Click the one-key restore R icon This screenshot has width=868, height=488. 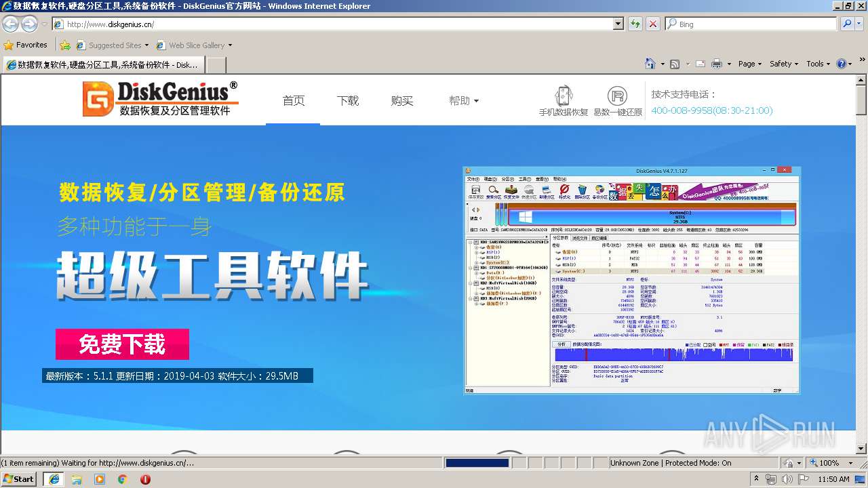click(x=617, y=96)
